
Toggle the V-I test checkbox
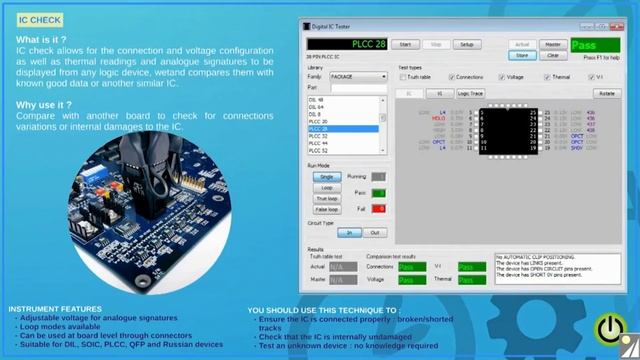click(591, 77)
